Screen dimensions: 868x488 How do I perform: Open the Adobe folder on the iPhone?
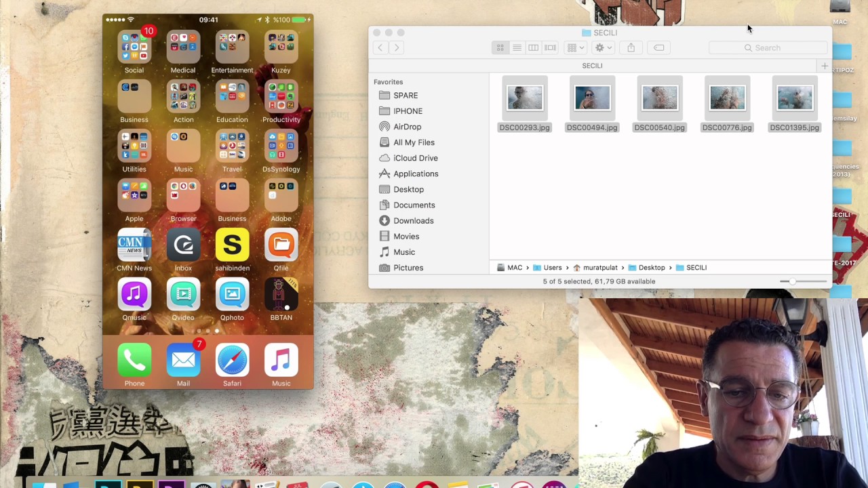[x=281, y=195]
